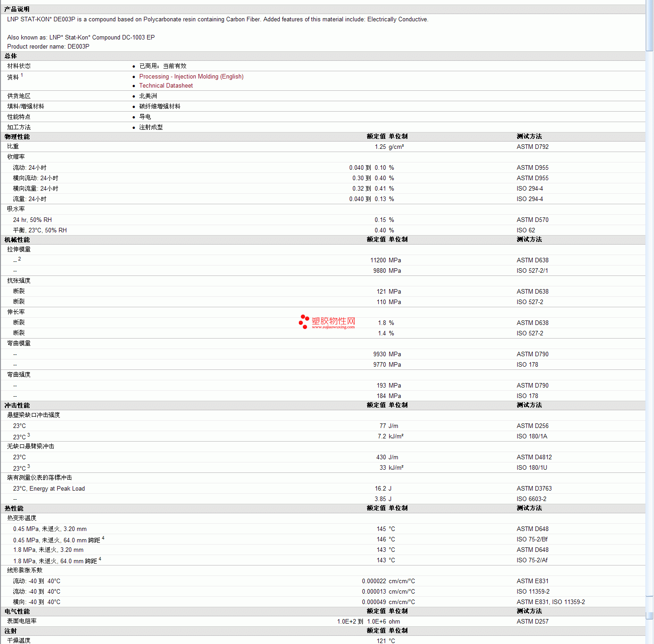Click the 性能特点 row label
This screenshot has height=644, width=654.
pos(19,117)
